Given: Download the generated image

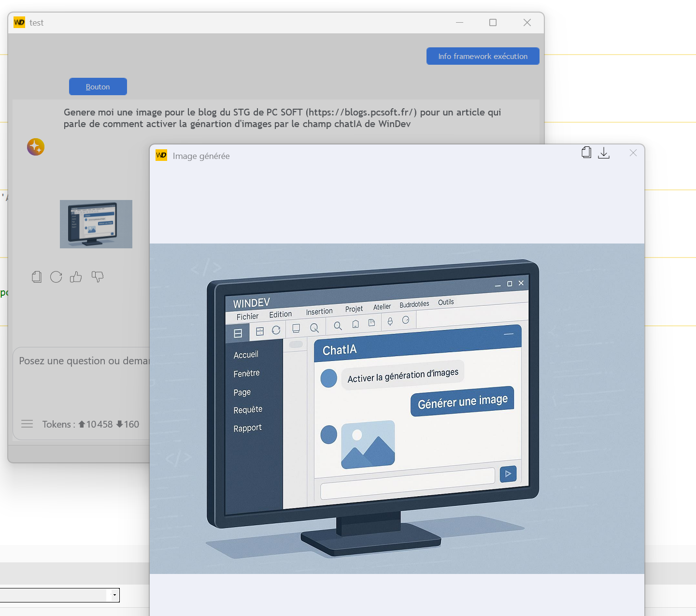Looking at the screenshot, I should click(604, 153).
